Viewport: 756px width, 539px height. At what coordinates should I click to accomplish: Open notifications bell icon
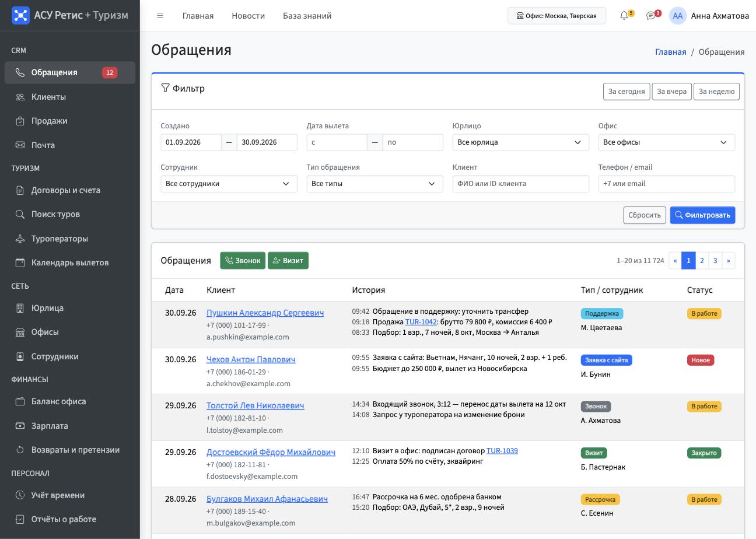click(624, 16)
